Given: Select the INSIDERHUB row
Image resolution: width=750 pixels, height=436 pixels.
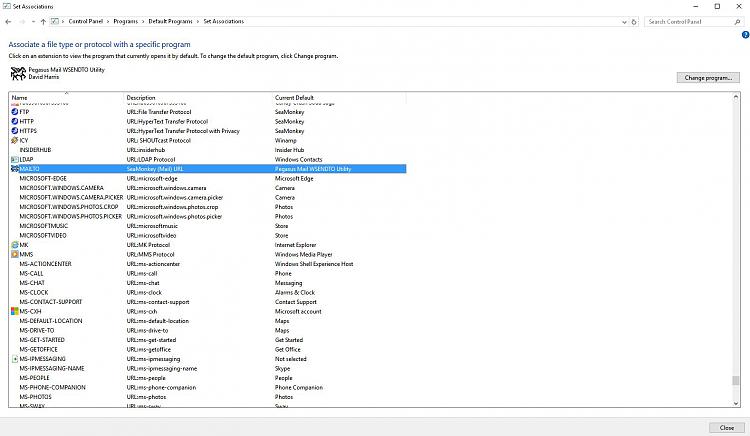Looking at the screenshot, I should [208, 150].
